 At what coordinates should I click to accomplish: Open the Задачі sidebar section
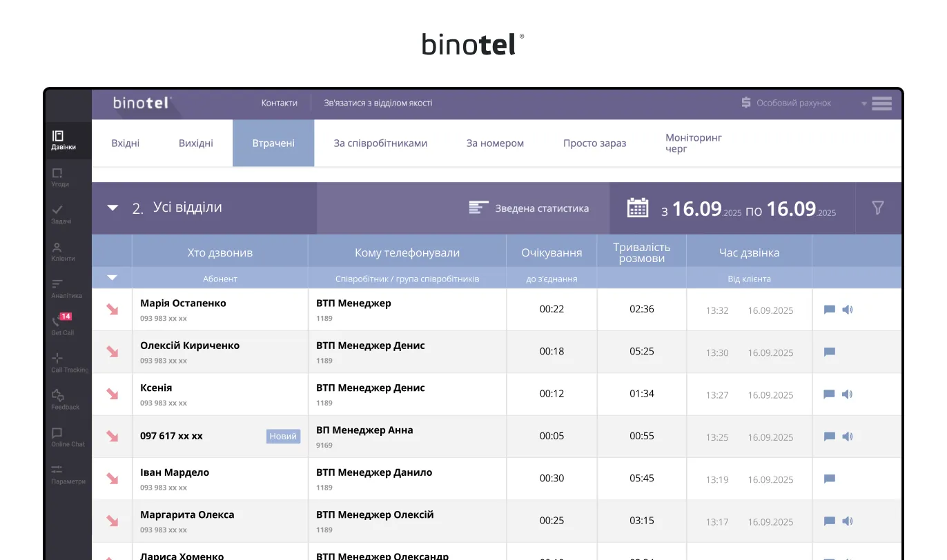click(60, 214)
